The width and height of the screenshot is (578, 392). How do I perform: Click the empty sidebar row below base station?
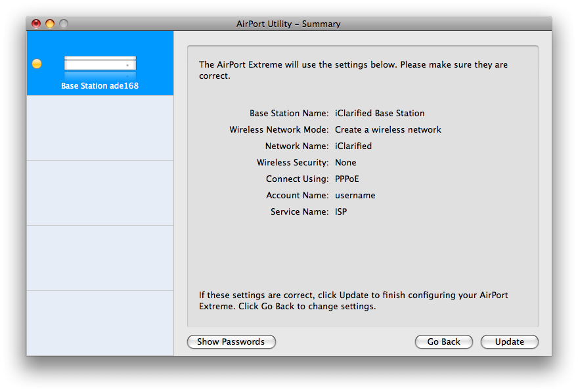100,128
